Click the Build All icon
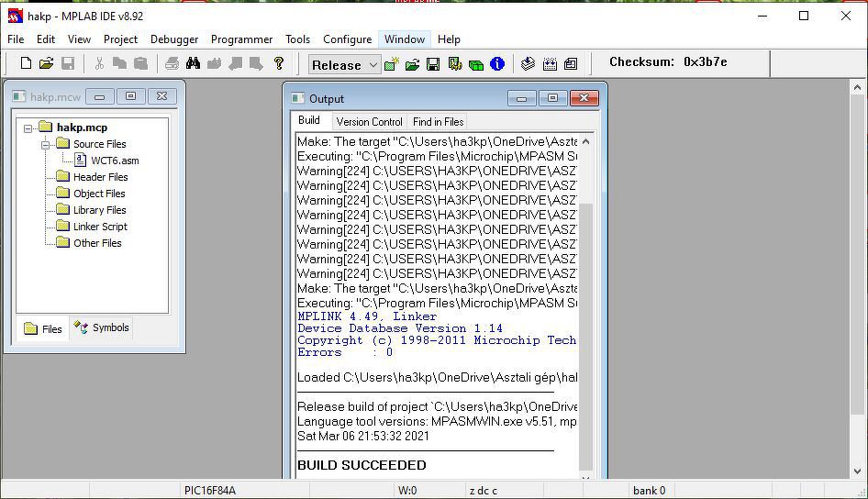 pyautogui.click(x=550, y=64)
